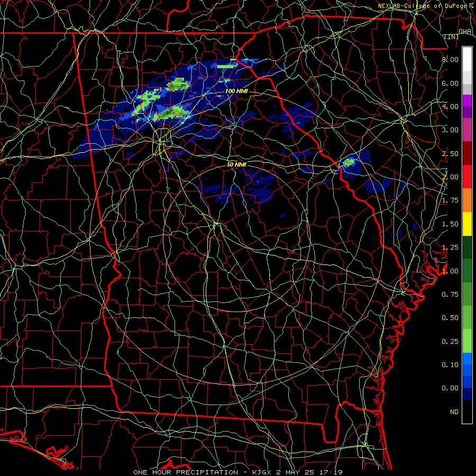This screenshot has width=476, height=476.
Task: Click the 0.25 legend value
Action: pos(450,342)
